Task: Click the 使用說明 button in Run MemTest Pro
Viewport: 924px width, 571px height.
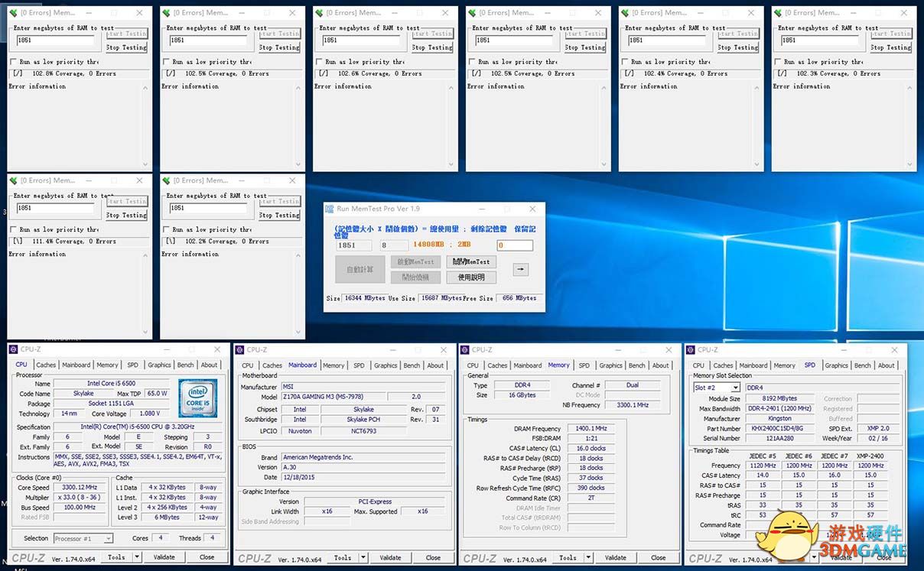Action: pyautogui.click(x=470, y=277)
